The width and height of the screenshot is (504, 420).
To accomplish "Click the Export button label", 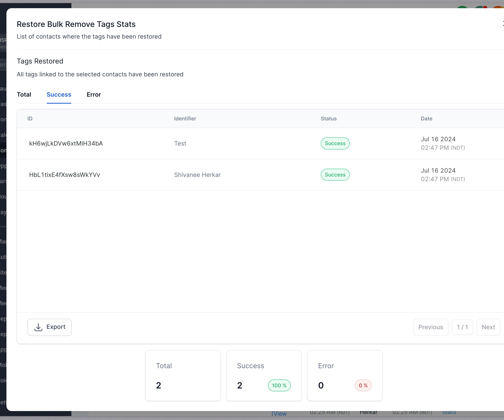I will point(56,327).
